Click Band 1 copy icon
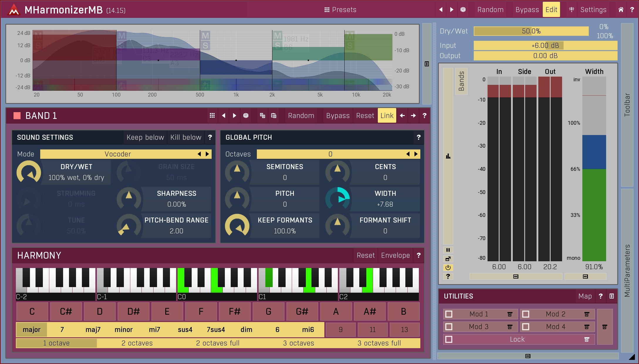Viewport: 639px width, 364px height. pyautogui.click(x=262, y=116)
